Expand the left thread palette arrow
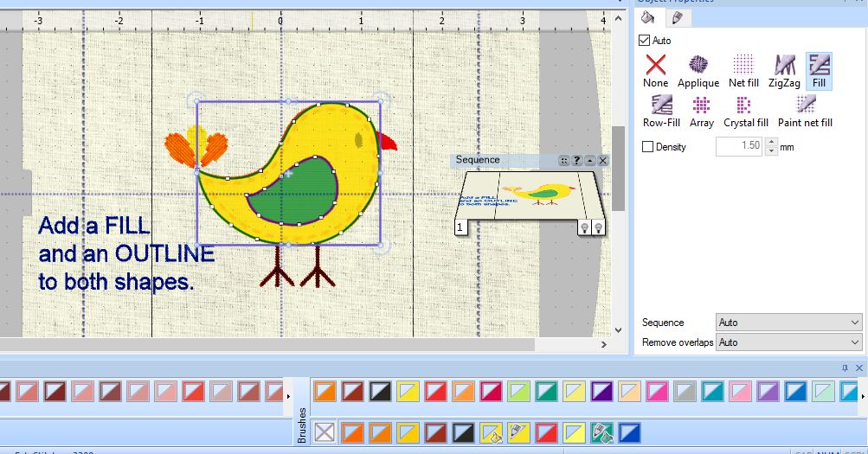The image size is (868, 454). pyautogui.click(x=288, y=396)
